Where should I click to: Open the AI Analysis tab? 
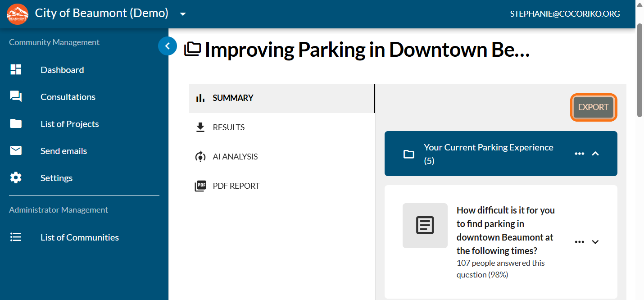pos(235,157)
